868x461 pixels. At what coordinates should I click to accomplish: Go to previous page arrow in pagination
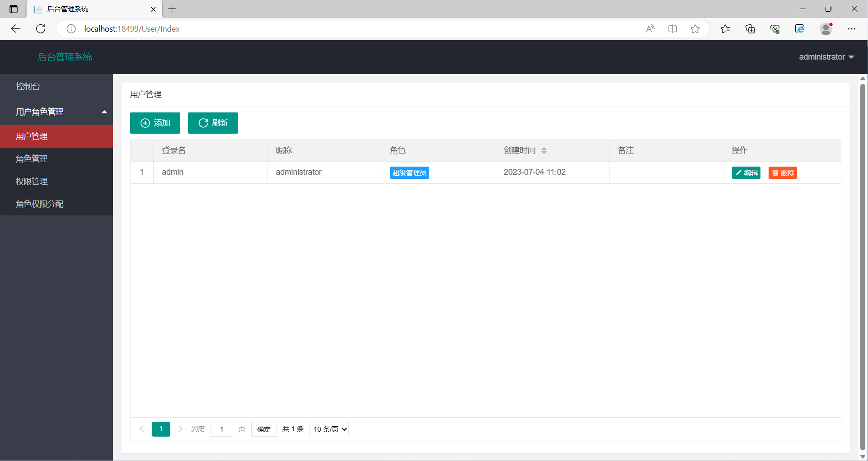pyautogui.click(x=141, y=429)
